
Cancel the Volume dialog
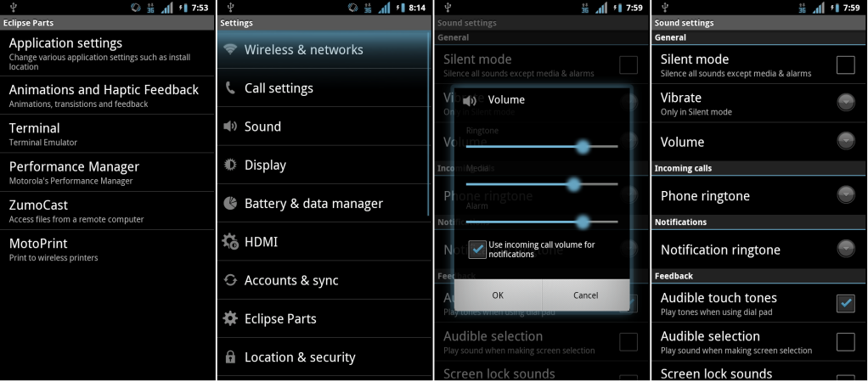coord(586,295)
